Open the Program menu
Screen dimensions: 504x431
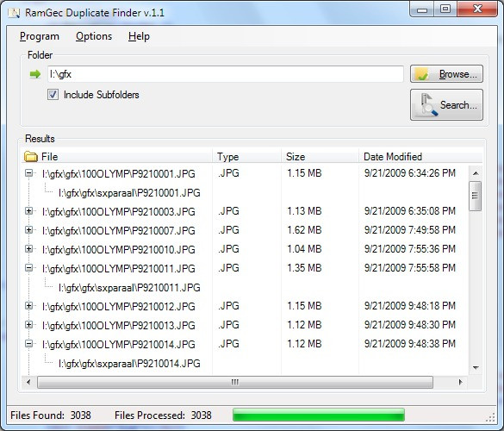click(x=40, y=36)
